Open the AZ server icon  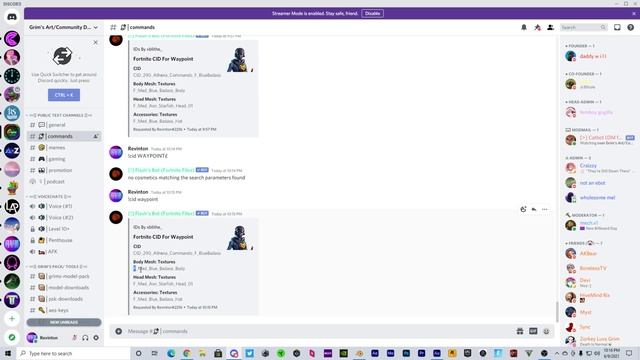click(12, 151)
